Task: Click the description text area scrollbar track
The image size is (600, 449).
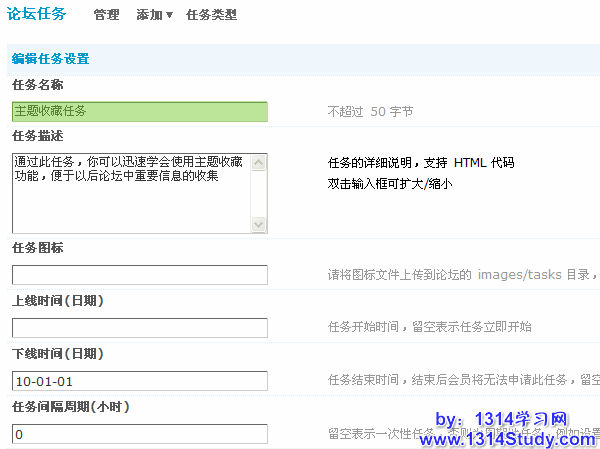Action: pos(259,193)
